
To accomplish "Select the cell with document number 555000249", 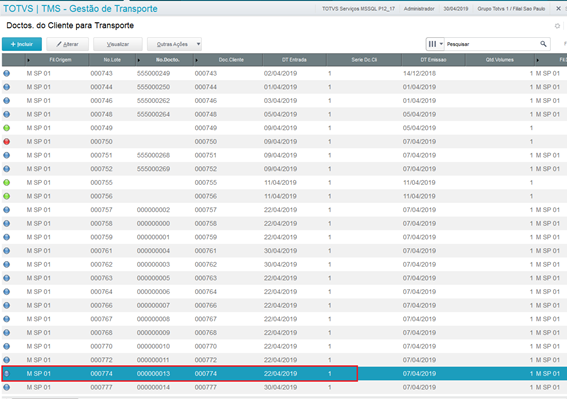I will [x=153, y=73].
